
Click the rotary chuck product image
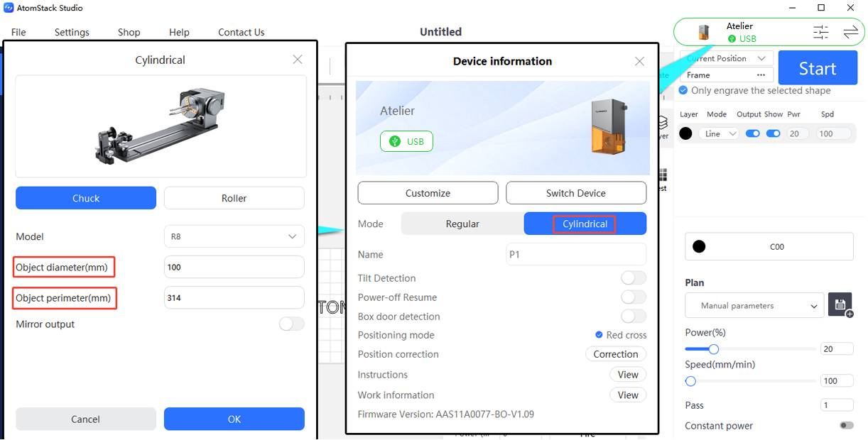(161, 126)
